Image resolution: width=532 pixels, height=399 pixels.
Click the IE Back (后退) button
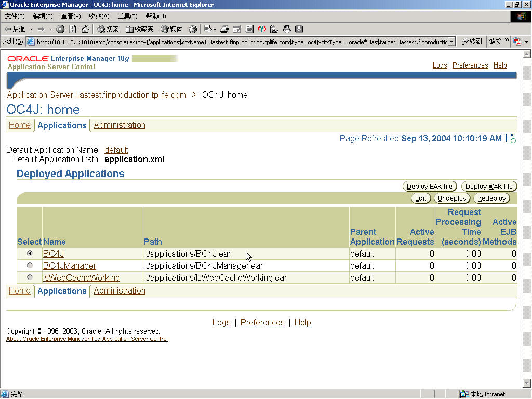[15, 29]
